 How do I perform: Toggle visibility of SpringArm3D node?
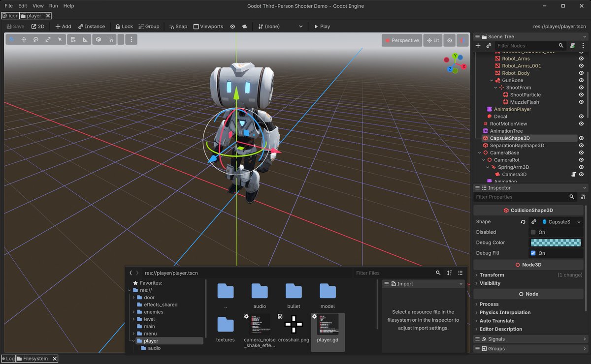(581, 167)
